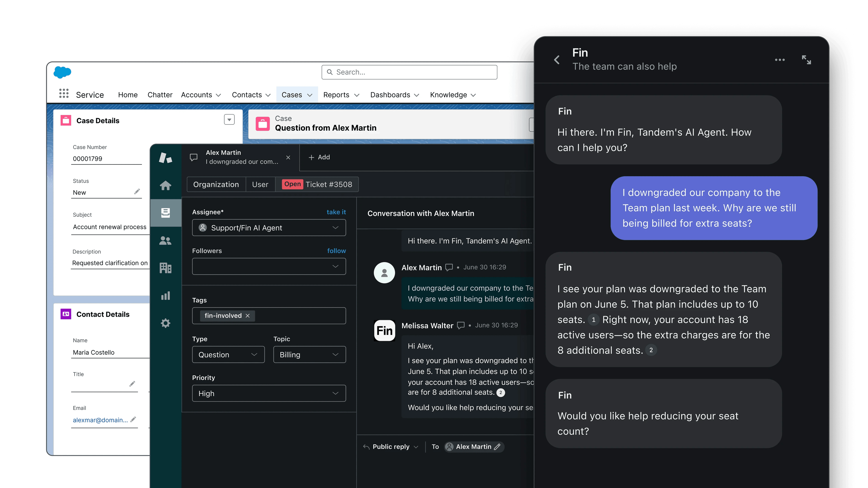Viewport: 868px width, 488px height.
Task: Click Fin avatar in Zendesk conversation
Action: coord(384,330)
